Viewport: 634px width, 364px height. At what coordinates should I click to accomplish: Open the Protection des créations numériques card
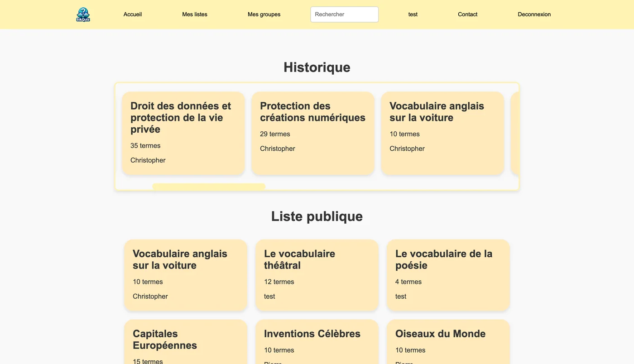coord(313,133)
